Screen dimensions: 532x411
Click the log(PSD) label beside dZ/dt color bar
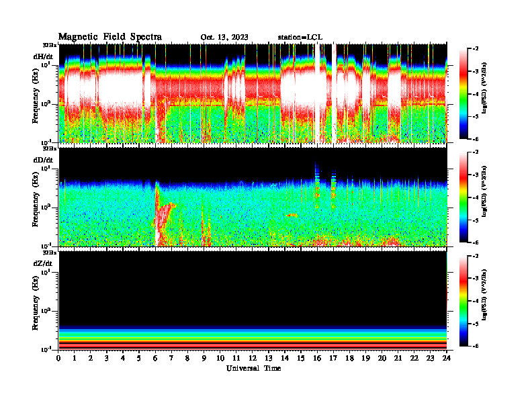tap(485, 295)
